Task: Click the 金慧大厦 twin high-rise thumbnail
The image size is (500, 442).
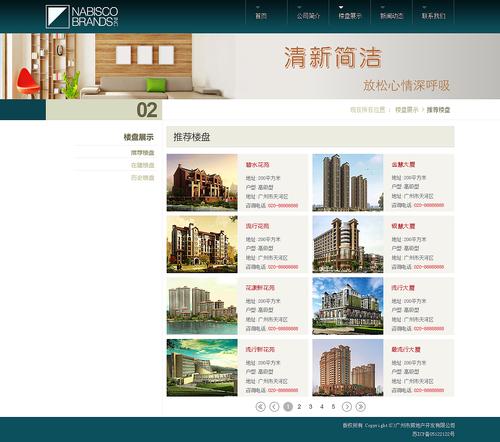Action: 348,183
